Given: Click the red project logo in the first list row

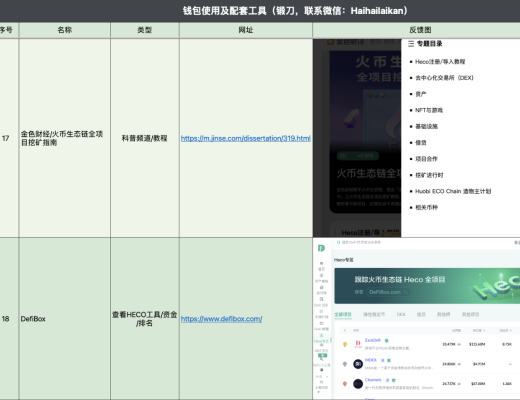Looking at the screenshot, I should coord(358,344).
